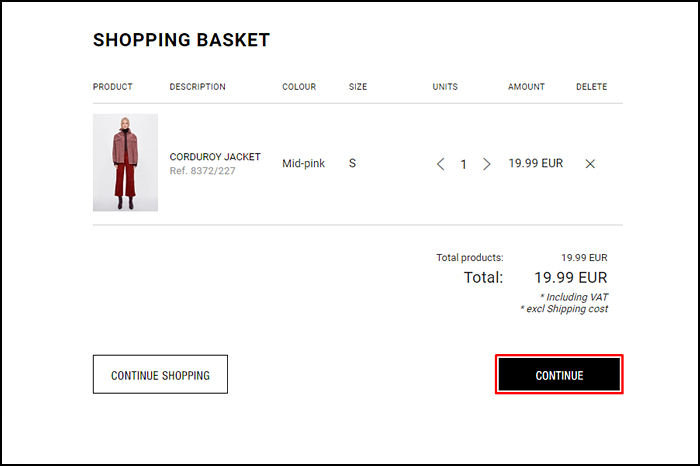This screenshot has width=700, height=466.
Task: Increase units with the right arrow
Action: [487, 164]
